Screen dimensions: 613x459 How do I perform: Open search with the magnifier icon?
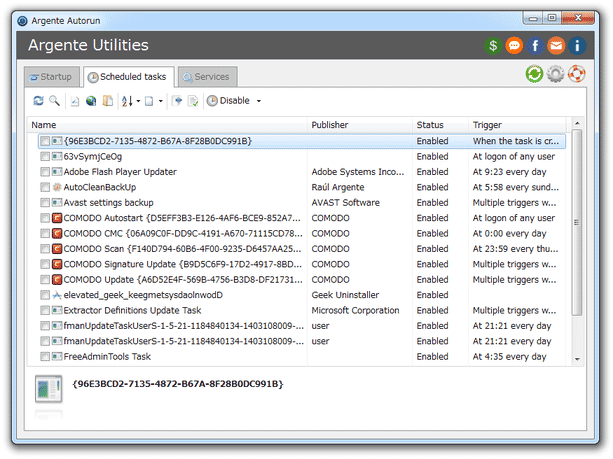click(54, 101)
